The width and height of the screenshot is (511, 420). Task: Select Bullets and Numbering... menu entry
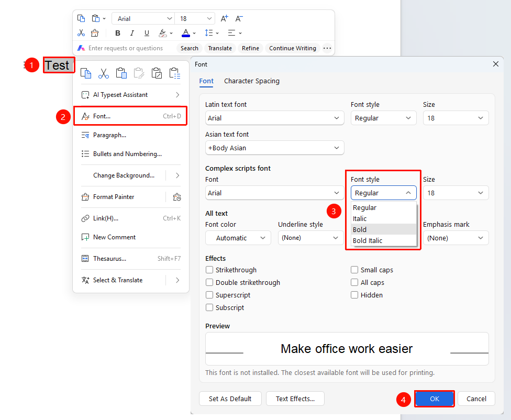pyautogui.click(x=131, y=154)
